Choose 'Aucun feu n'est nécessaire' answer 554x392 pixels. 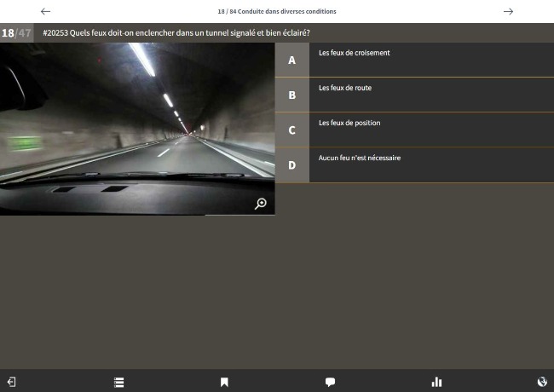point(359,158)
